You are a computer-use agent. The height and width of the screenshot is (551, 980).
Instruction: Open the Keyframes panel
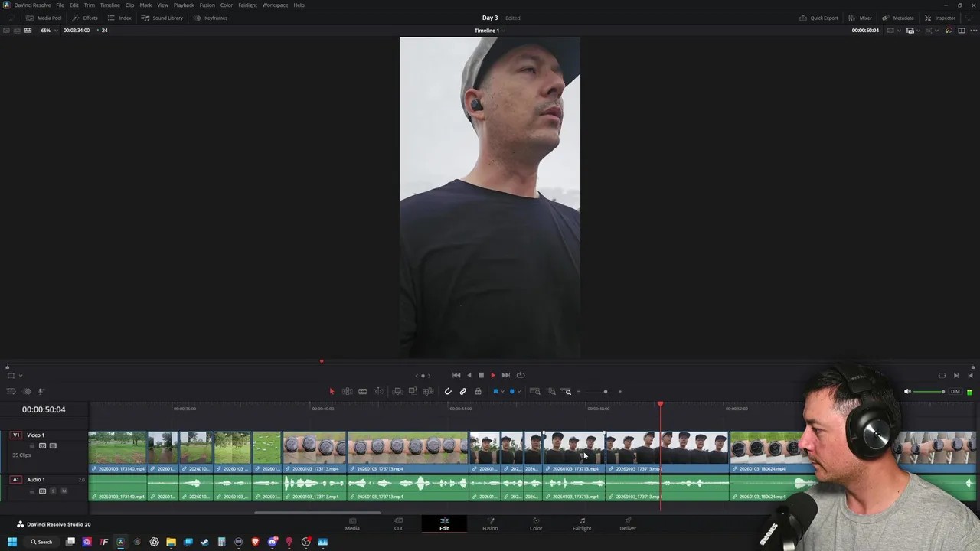point(211,18)
